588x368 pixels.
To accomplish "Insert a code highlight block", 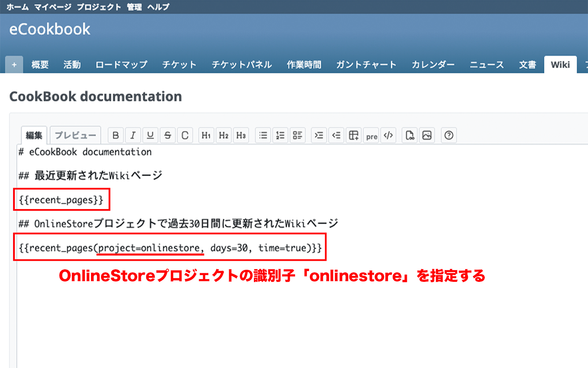I will [x=388, y=135].
